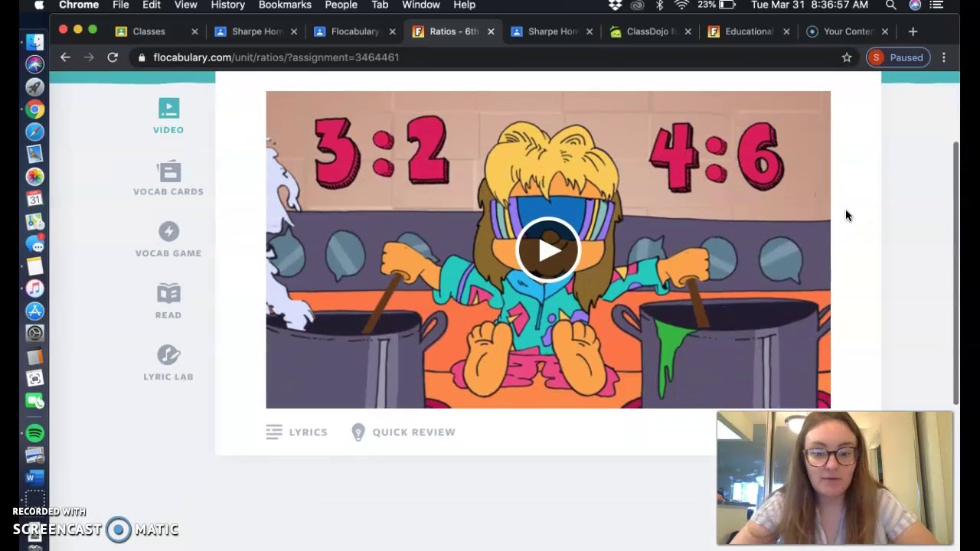Reload the Flocabulary page
980x551 pixels.
pyautogui.click(x=113, y=57)
